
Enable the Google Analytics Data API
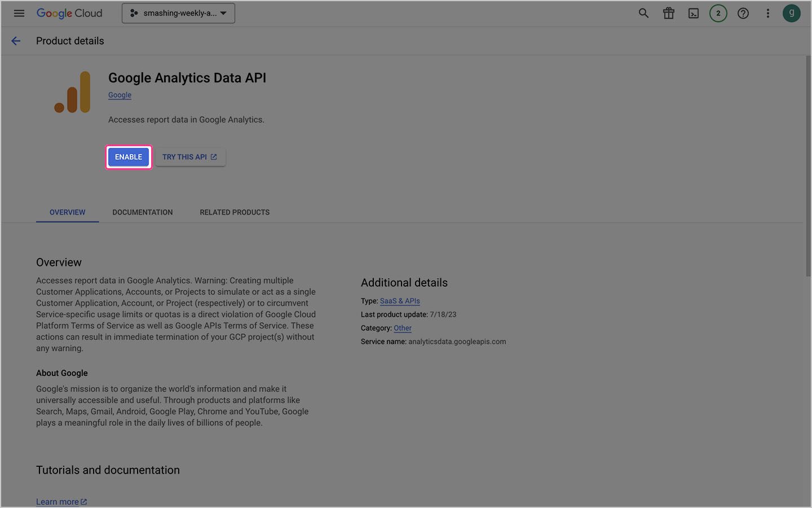[129, 157]
